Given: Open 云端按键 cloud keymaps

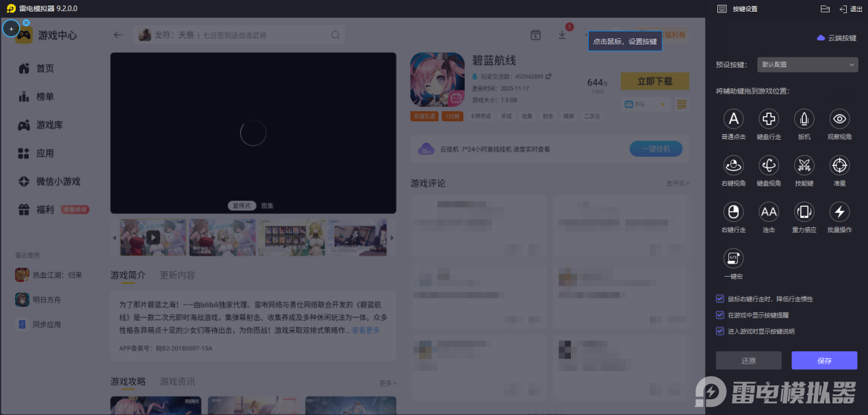Looking at the screenshot, I should point(837,38).
